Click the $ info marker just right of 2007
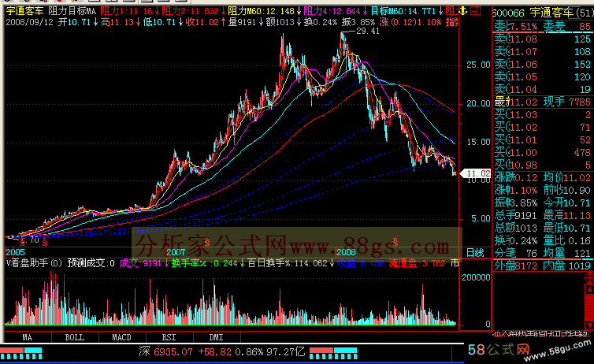 click(x=207, y=242)
